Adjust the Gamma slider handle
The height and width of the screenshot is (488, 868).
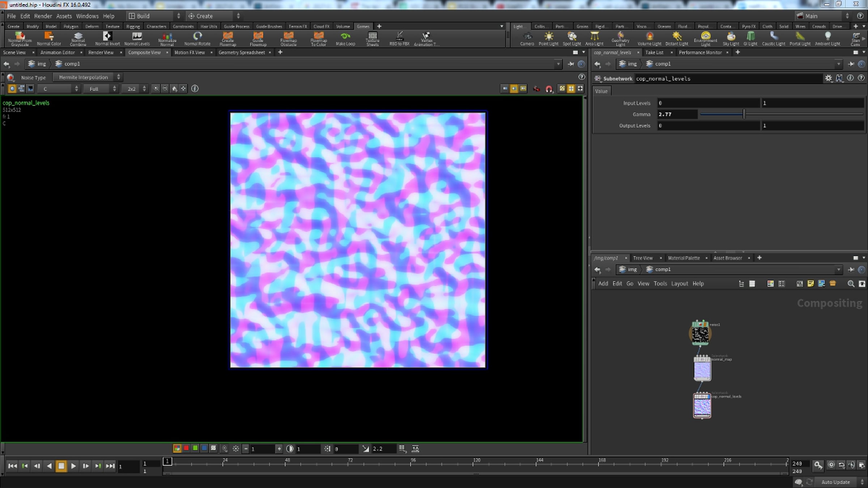pos(744,114)
